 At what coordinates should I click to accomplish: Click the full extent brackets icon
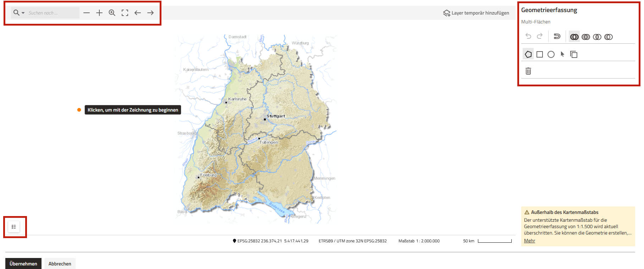125,13
